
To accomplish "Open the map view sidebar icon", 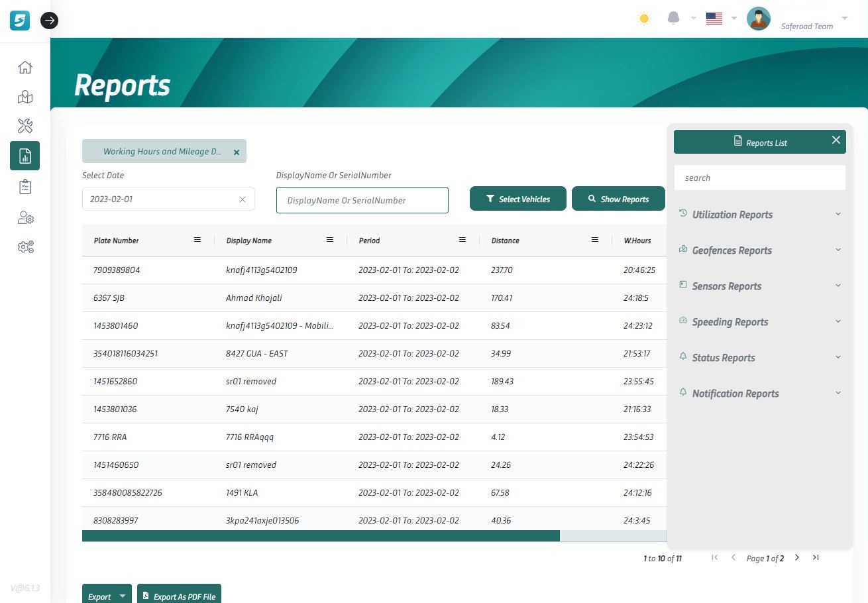I will [x=25, y=97].
